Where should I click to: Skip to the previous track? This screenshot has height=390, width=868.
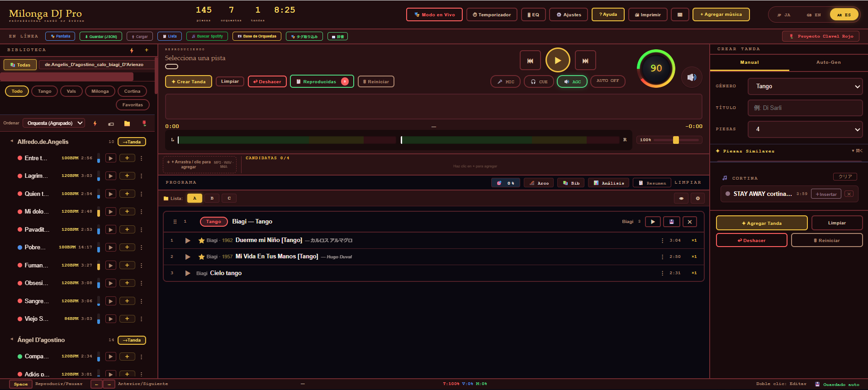coord(530,61)
